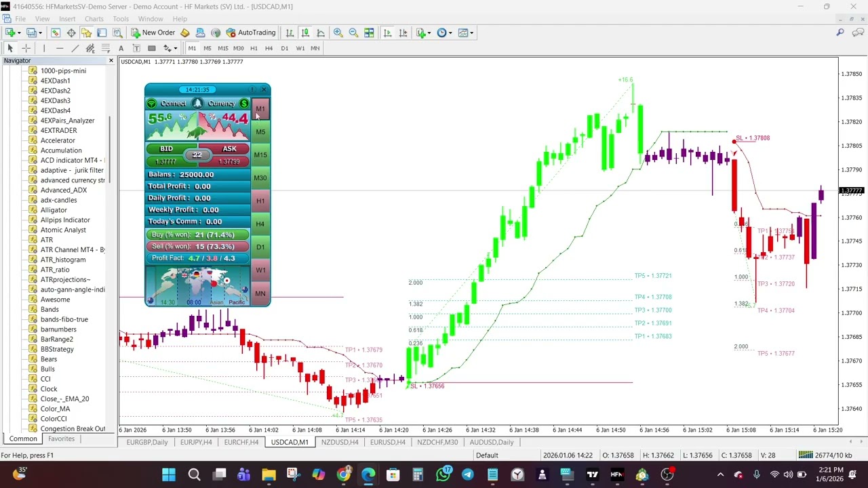Open the Windows Start menu
This screenshot has width=868, height=488.
[x=169, y=474]
